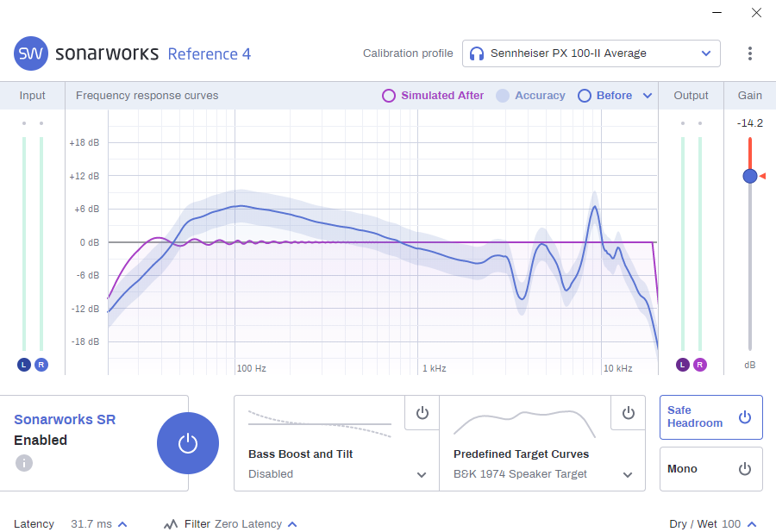Click the input left channel L icon
The width and height of the screenshot is (776, 532).
(x=24, y=365)
